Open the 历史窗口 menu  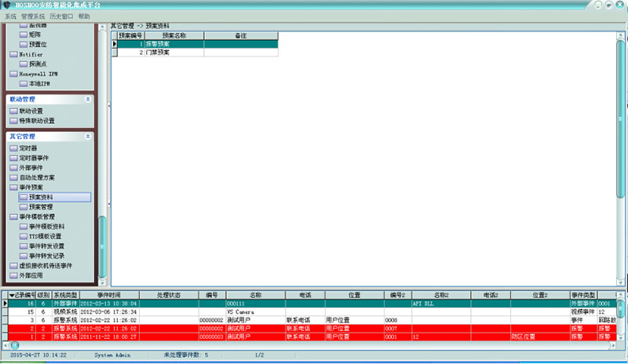61,16
